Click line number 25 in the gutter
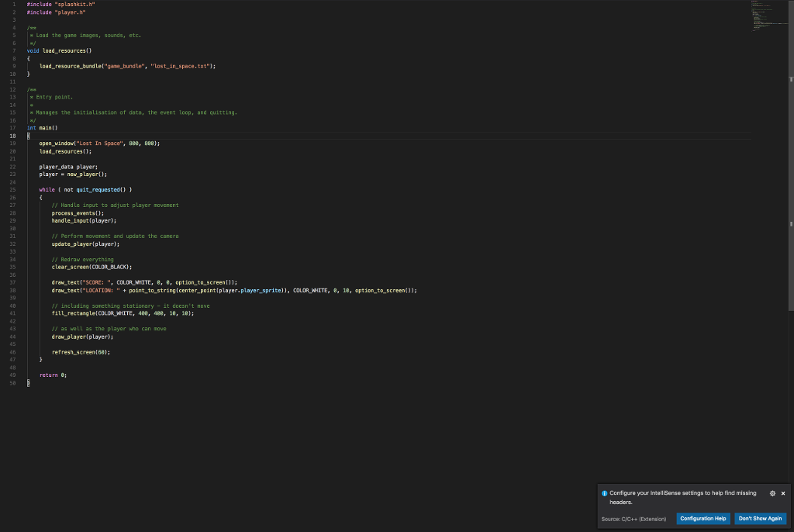 click(x=12, y=189)
